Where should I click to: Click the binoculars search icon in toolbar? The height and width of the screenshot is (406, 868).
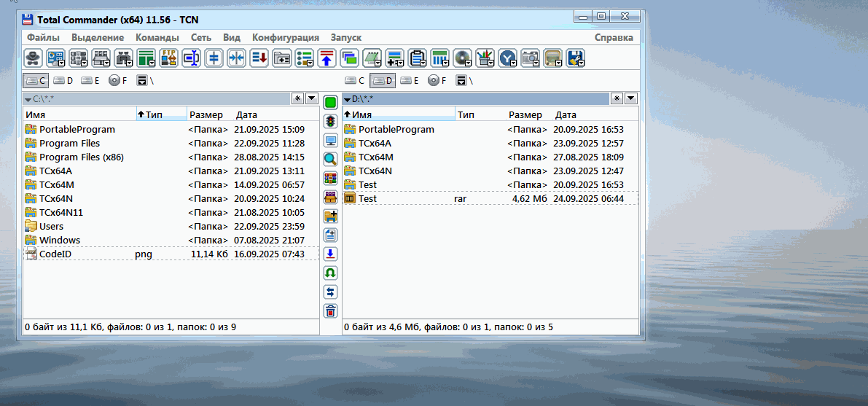pos(123,58)
